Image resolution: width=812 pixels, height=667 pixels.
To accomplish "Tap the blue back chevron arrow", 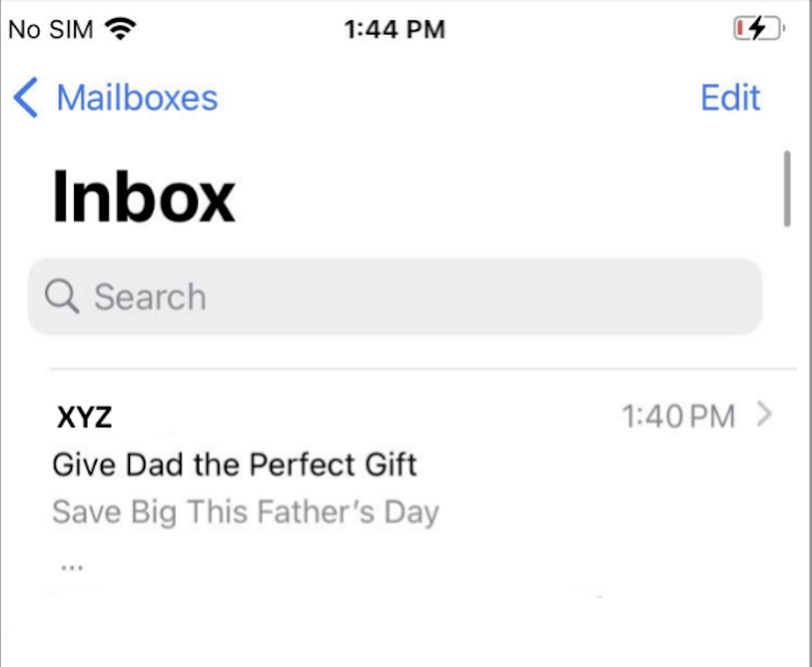I will coord(25,99).
